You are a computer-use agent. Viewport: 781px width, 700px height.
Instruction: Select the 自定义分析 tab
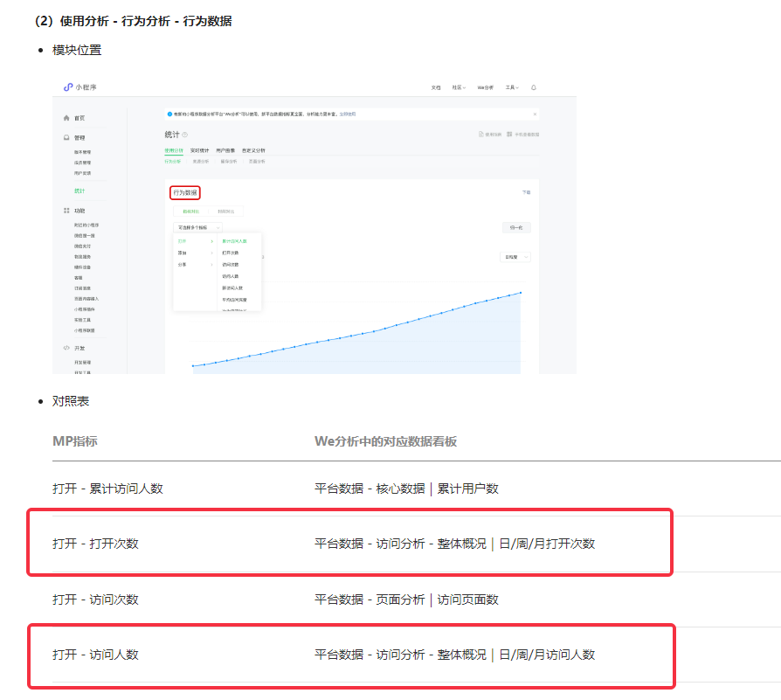[253, 150]
